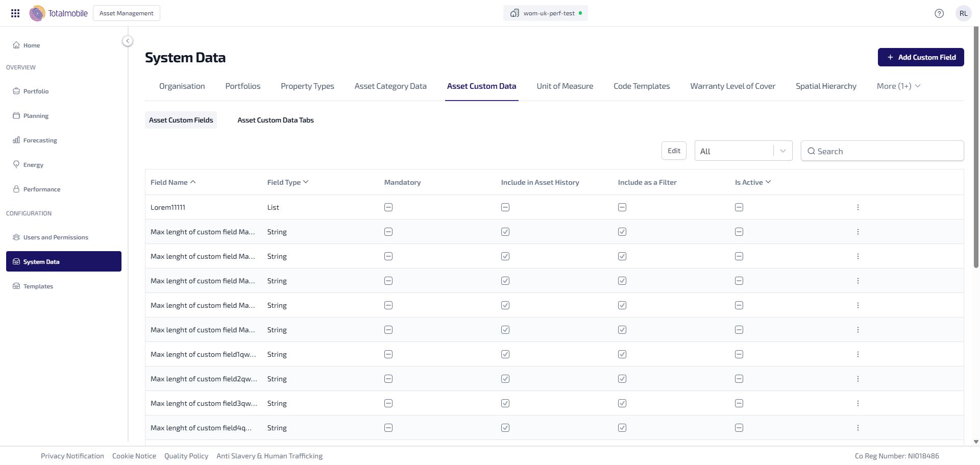Viewport: 980px width, 465px height.
Task: Click the Forecasting chart icon
Action: 16,140
